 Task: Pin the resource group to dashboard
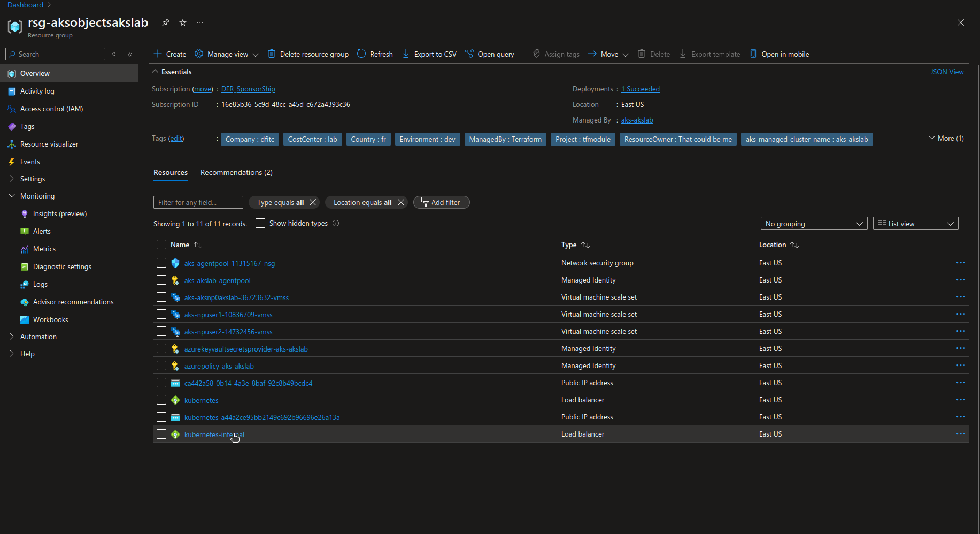coord(166,22)
